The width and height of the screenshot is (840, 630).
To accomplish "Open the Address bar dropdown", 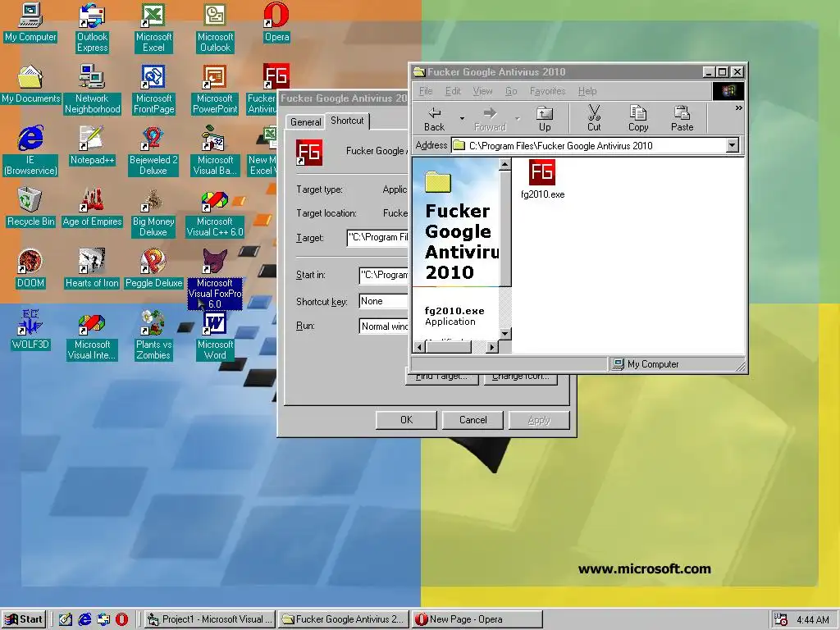I will [x=733, y=145].
